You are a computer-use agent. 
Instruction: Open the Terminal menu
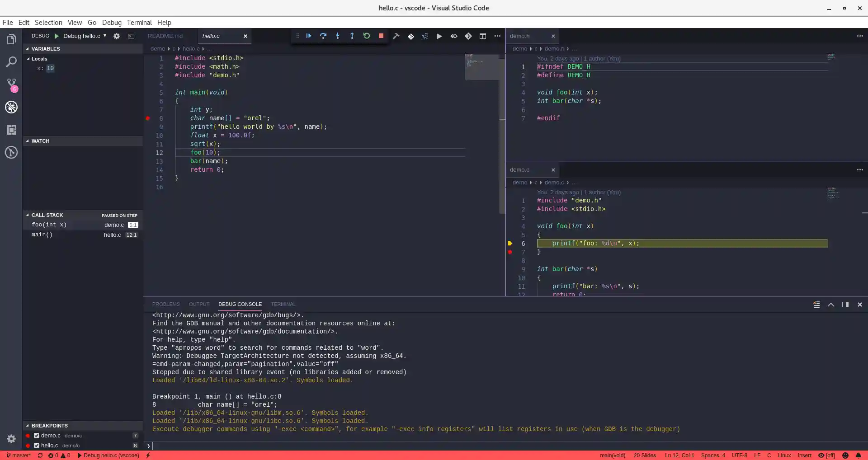pyautogui.click(x=139, y=23)
